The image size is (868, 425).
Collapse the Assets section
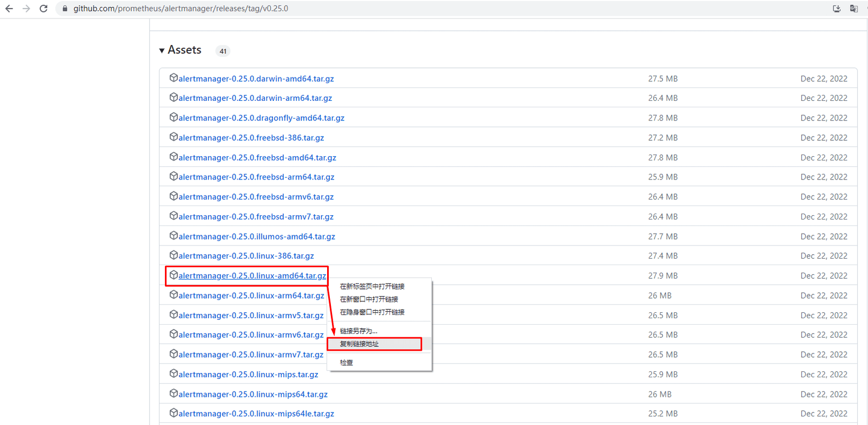[x=162, y=50]
